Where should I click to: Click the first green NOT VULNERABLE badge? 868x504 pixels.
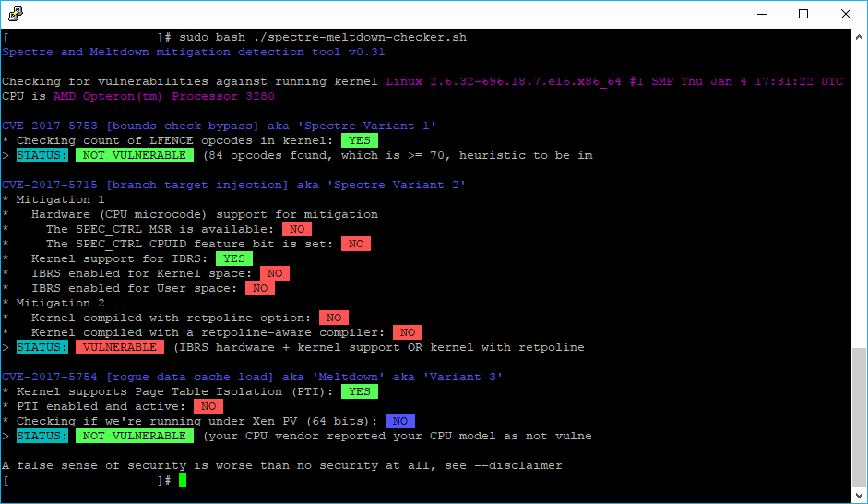coord(135,155)
